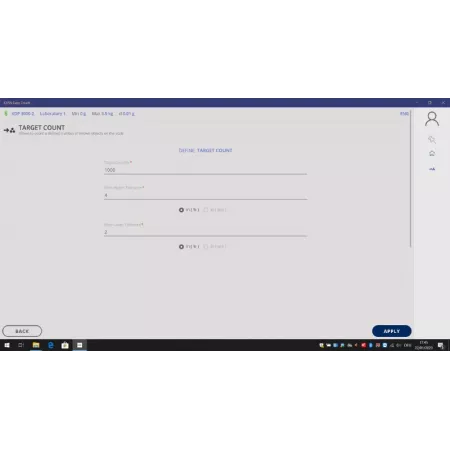The height and width of the screenshot is (450, 450).
Task: Click the vertical scrollbar beside the form
Action: (410, 179)
